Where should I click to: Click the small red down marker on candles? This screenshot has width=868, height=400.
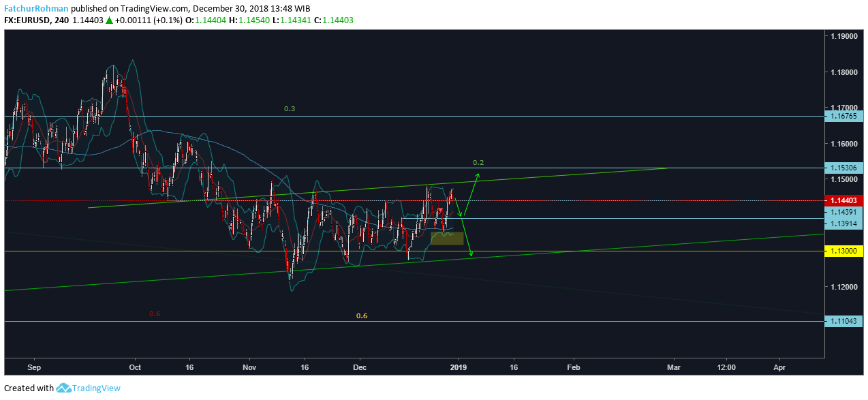click(x=440, y=210)
